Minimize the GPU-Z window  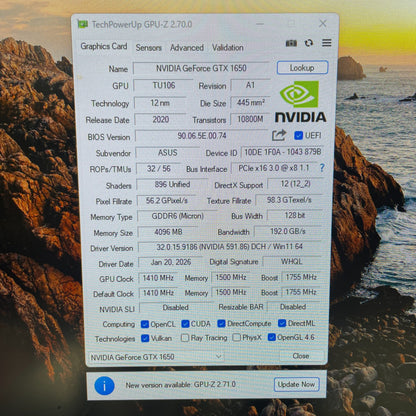pos(260,24)
